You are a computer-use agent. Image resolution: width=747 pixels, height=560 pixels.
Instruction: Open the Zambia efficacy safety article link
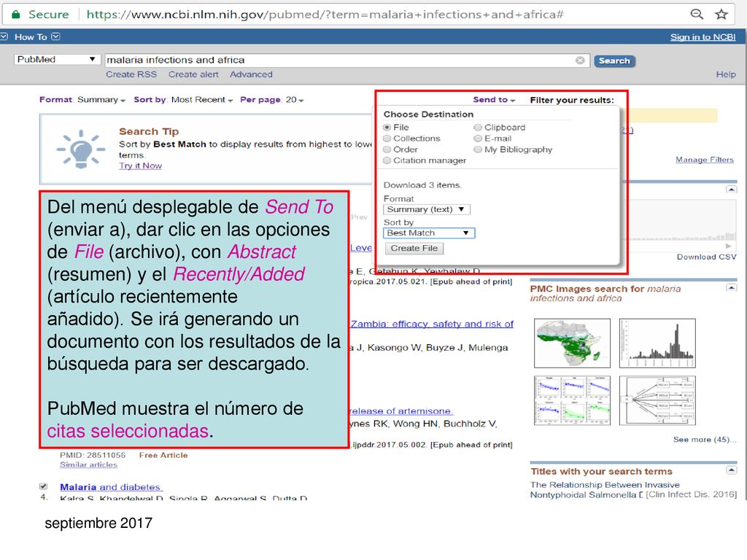(432, 324)
